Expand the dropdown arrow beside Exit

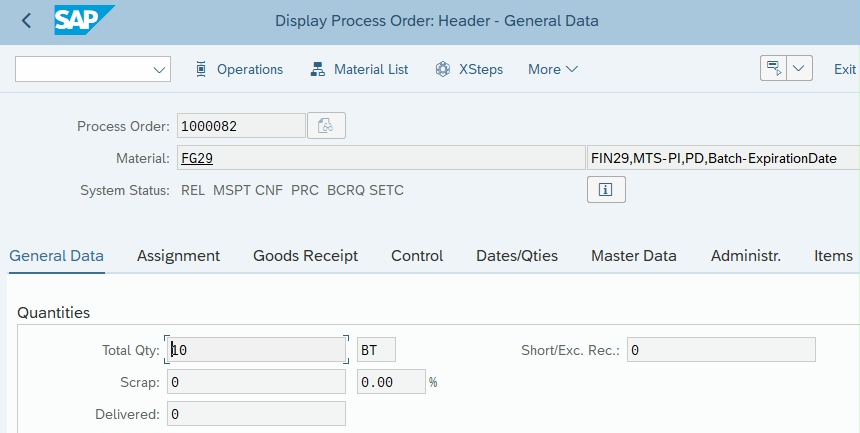(x=800, y=69)
